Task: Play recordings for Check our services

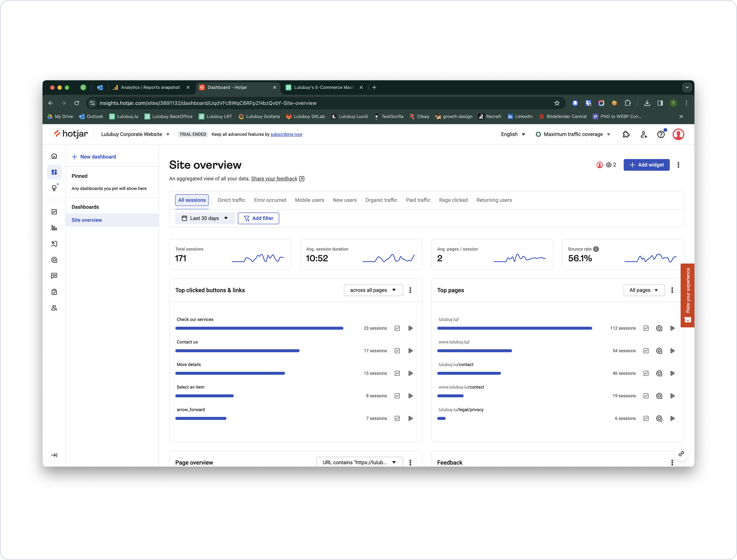Action: (x=411, y=328)
